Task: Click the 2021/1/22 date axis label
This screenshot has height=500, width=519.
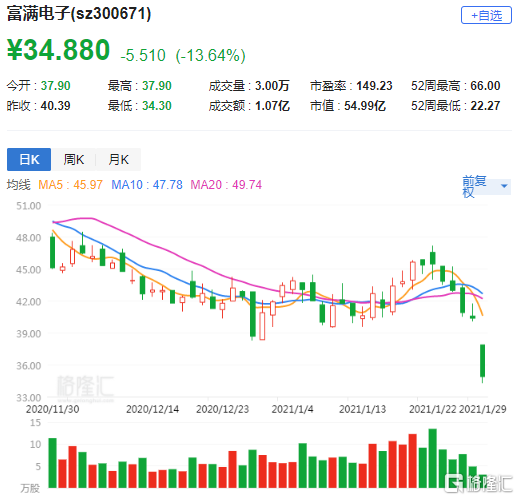Action: pyautogui.click(x=432, y=409)
